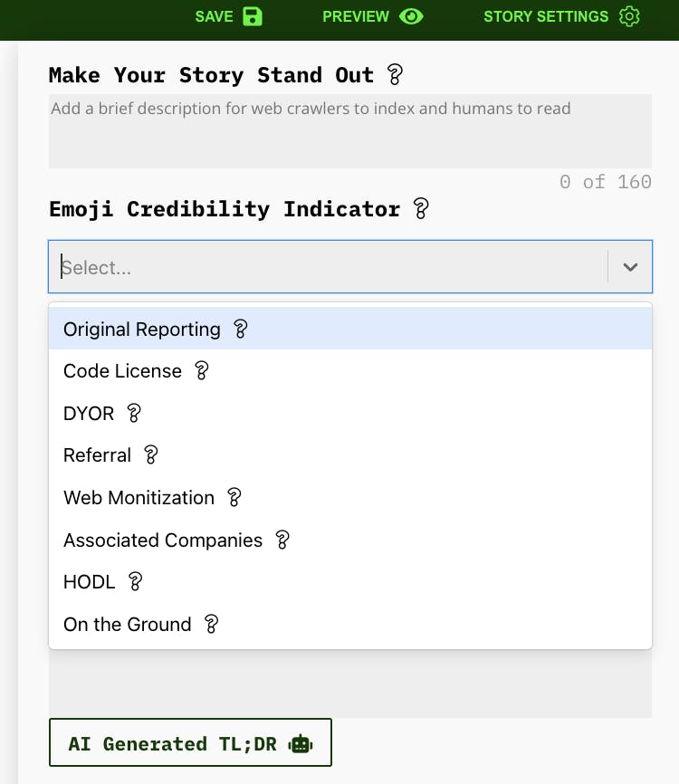Open help for Web Monitization

click(234, 497)
